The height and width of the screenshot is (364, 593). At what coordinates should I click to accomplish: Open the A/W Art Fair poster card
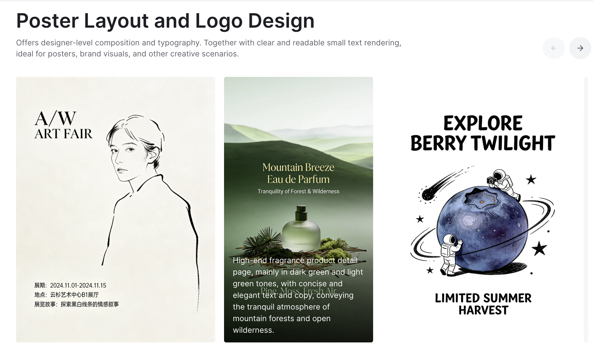click(116, 210)
